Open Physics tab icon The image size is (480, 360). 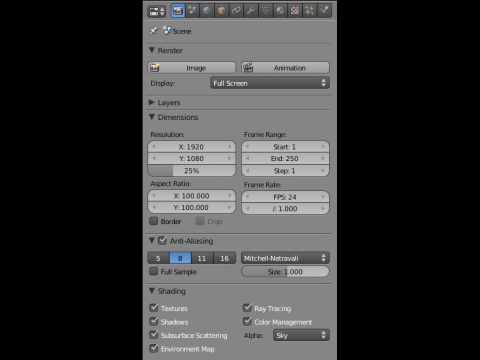[x=324, y=11]
